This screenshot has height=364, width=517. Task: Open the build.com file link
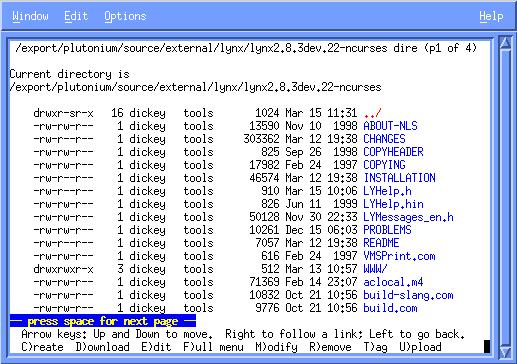tap(390, 308)
